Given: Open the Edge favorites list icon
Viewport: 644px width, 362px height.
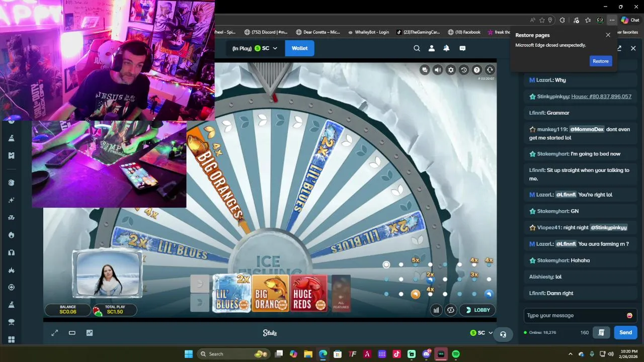Looking at the screenshot, I should coord(588,20).
